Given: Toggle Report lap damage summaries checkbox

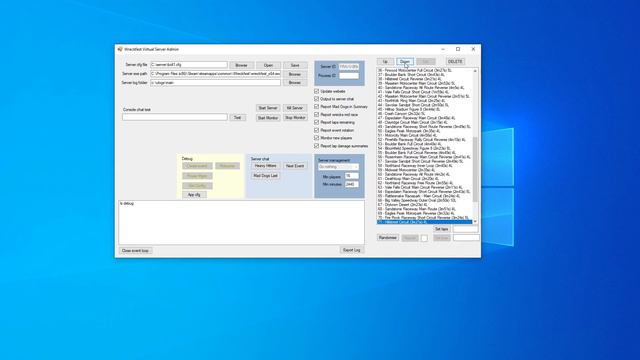Looking at the screenshot, I should (x=316, y=146).
